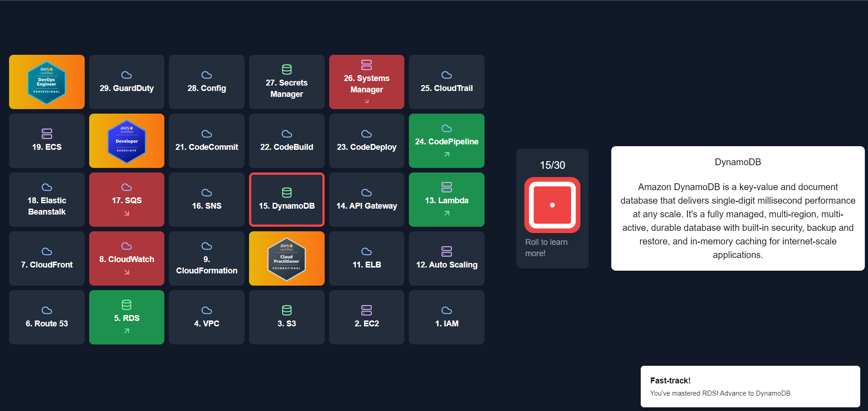Click the "9. CloudFormation" label
868x411 pixels.
[207, 265]
